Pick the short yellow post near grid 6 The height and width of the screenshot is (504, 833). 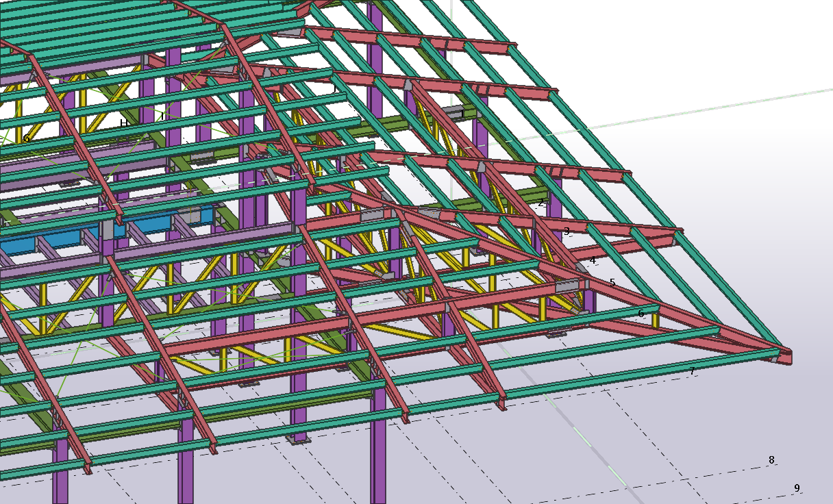[655, 320]
